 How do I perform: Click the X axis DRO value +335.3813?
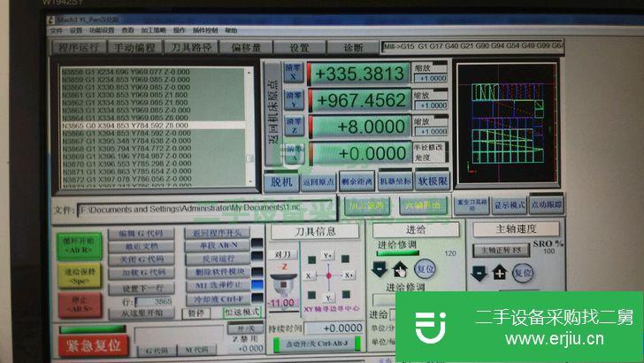(x=359, y=73)
